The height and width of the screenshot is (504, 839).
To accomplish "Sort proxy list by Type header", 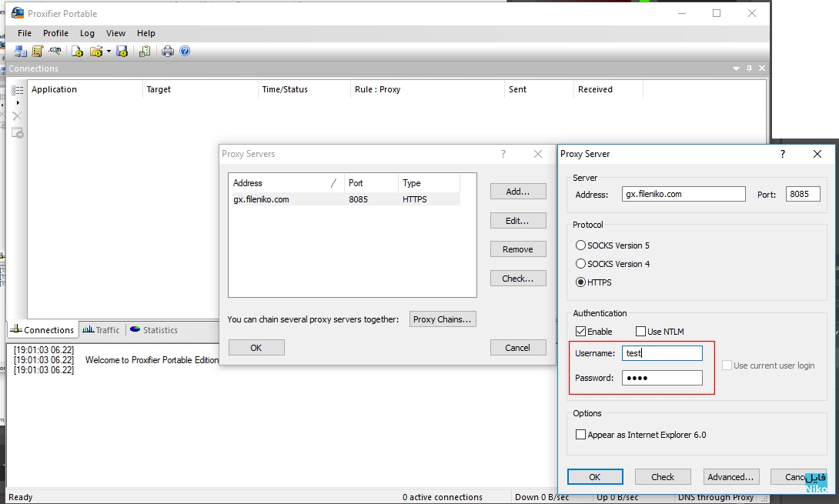I will [430, 183].
